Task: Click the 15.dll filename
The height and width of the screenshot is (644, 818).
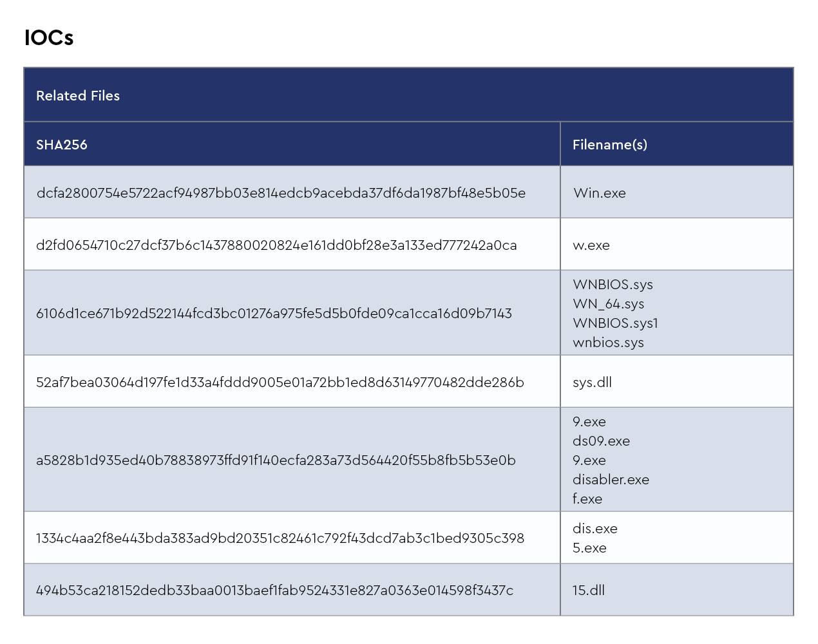Action: coord(588,591)
